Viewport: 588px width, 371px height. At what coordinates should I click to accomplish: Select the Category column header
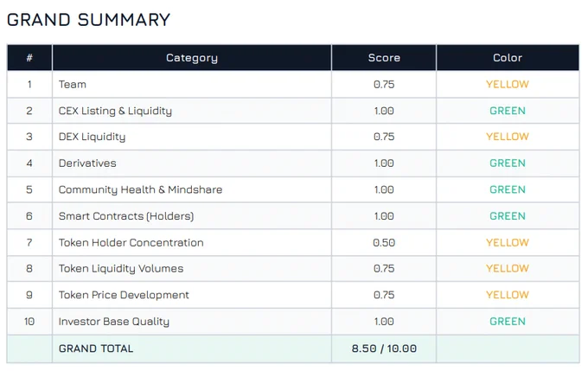pos(192,58)
